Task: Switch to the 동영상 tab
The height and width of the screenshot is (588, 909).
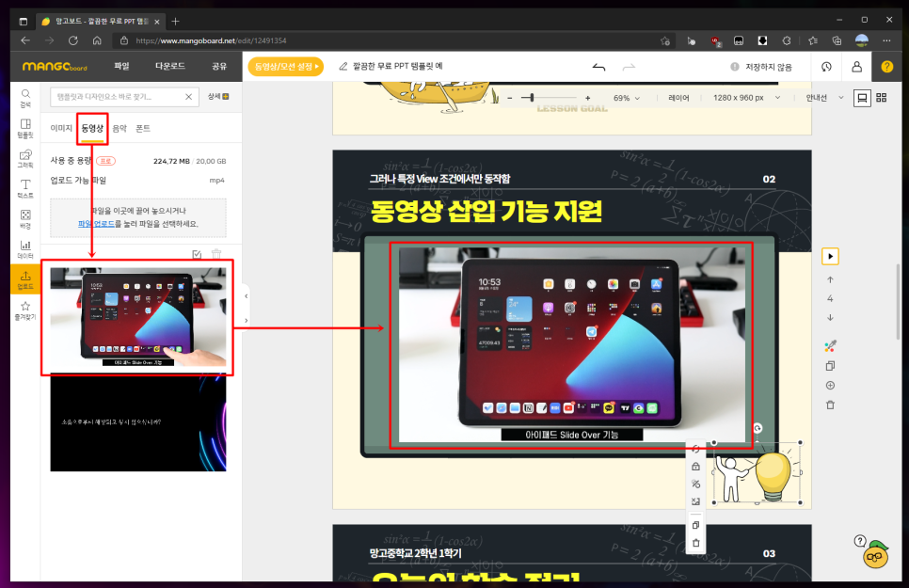Action: (92, 128)
